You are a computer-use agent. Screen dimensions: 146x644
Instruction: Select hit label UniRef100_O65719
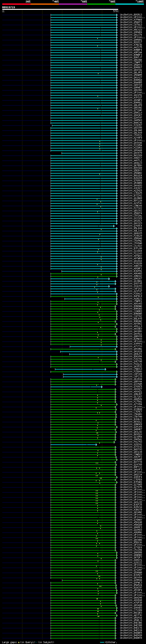click(131, 85)
